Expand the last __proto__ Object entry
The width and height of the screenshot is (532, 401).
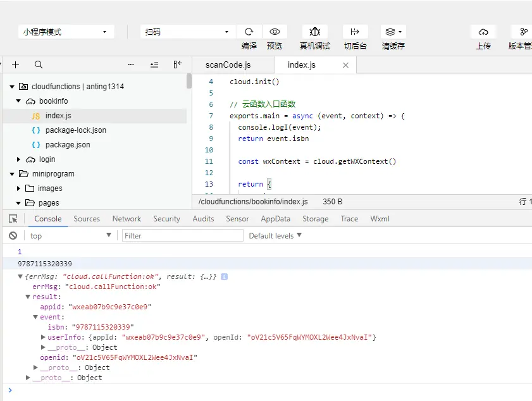[28, 378]
